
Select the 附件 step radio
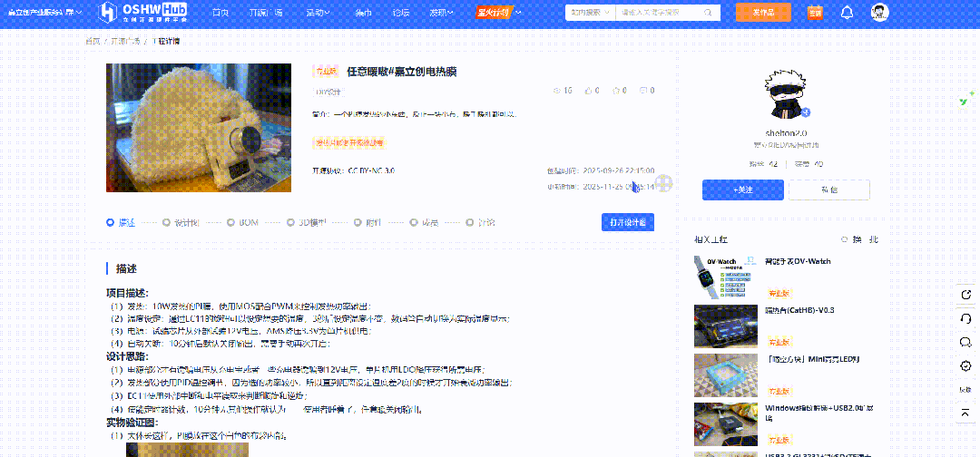(358, 222)
